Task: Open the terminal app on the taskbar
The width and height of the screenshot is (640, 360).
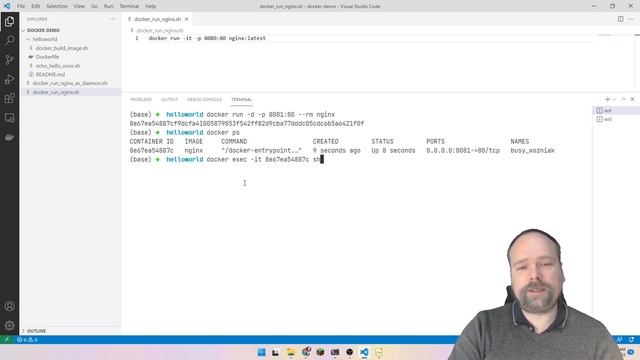Action: (335, 352)
